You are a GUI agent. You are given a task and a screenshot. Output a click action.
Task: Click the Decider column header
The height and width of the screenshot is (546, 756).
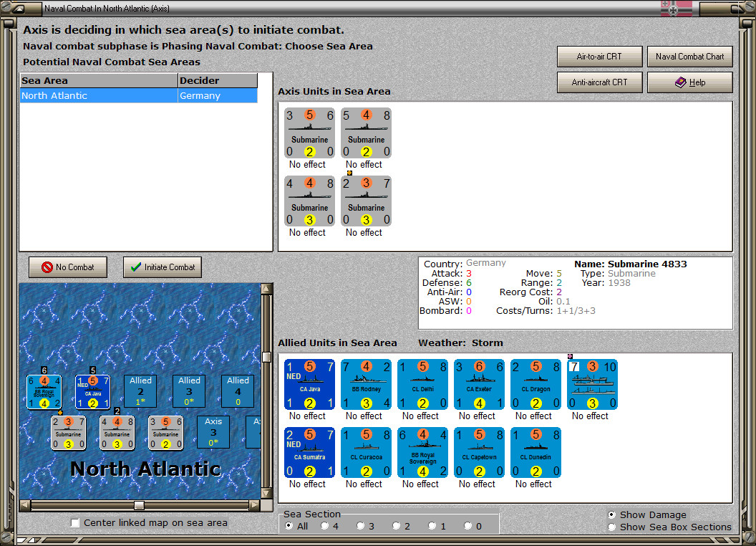pos(218,81)
